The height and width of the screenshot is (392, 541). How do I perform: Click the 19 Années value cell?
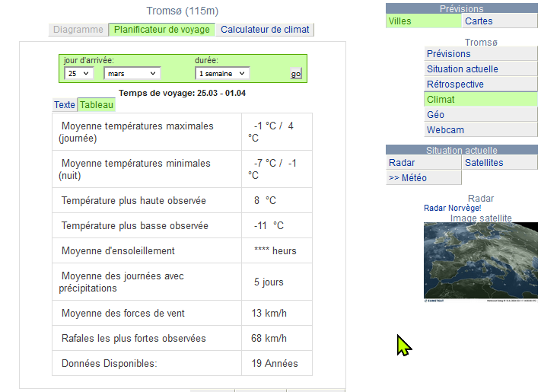pos(277,363)
